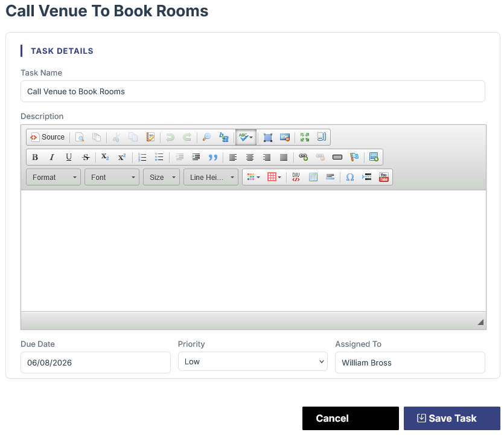Maximize the editor
504x435 pixels.
click(x=305, y=137)
